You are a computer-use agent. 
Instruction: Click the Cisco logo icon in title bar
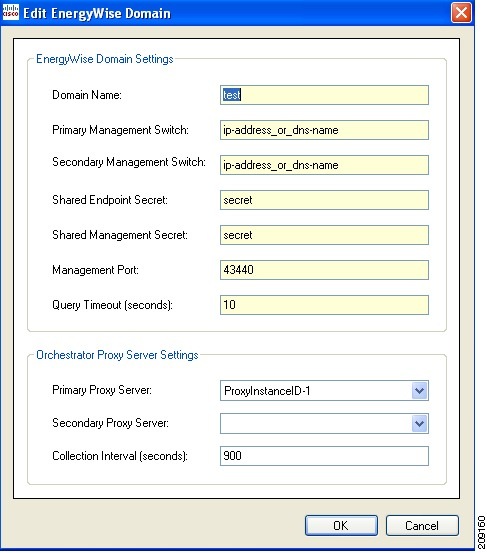click(x=11, y=12)
